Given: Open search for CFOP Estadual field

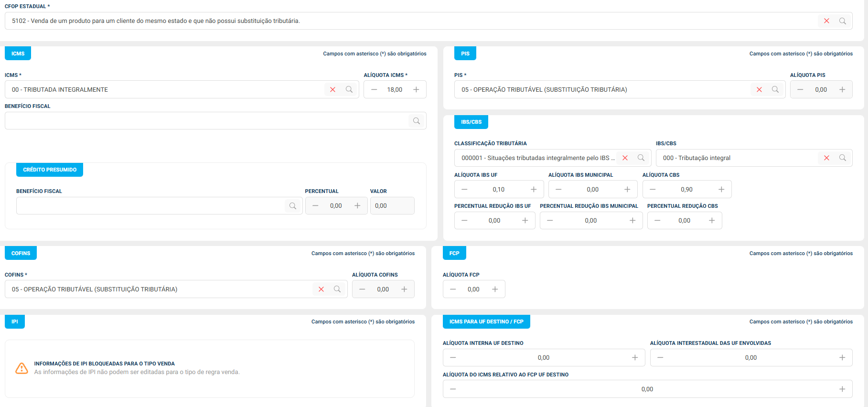Looking at the screenshot, I should (843, 21).
